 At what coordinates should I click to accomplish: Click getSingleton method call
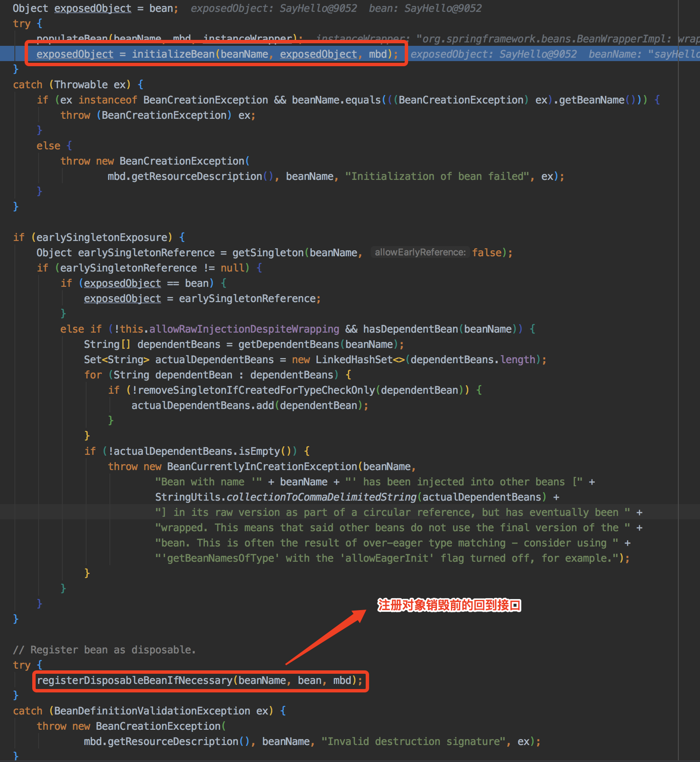(268, 253)
